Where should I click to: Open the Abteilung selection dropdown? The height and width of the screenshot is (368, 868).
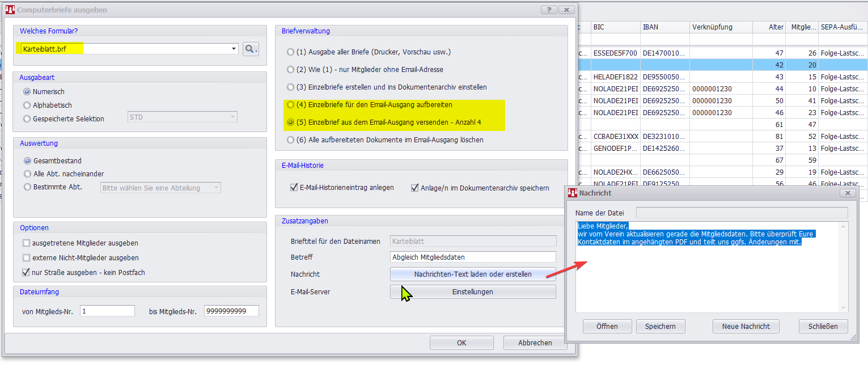tap(216, 188)
